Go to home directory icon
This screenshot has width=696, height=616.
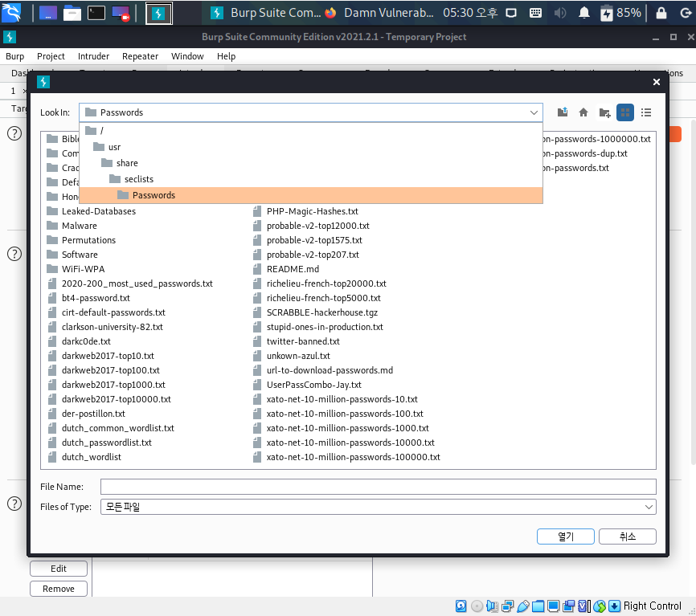tap(583, 112)
